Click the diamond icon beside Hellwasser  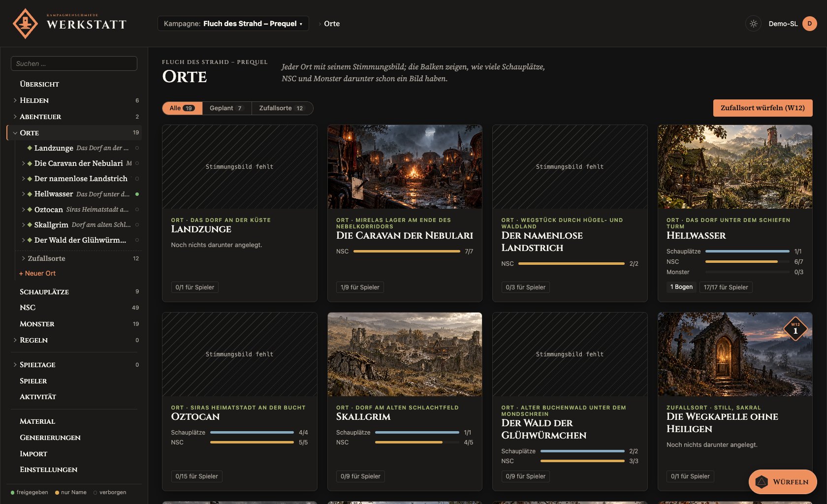pos(30,194)
